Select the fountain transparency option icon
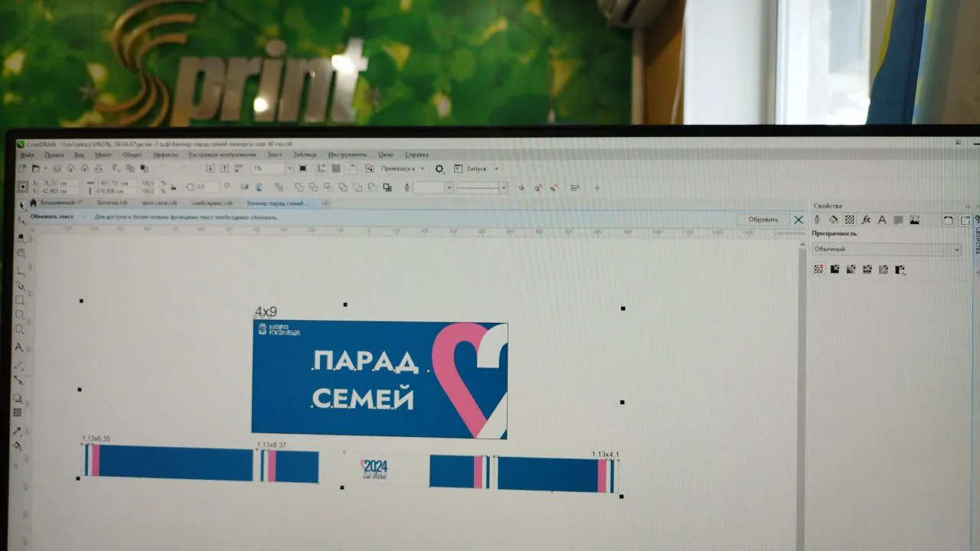The height and width of the screenshot is (551, 980). 851,269
